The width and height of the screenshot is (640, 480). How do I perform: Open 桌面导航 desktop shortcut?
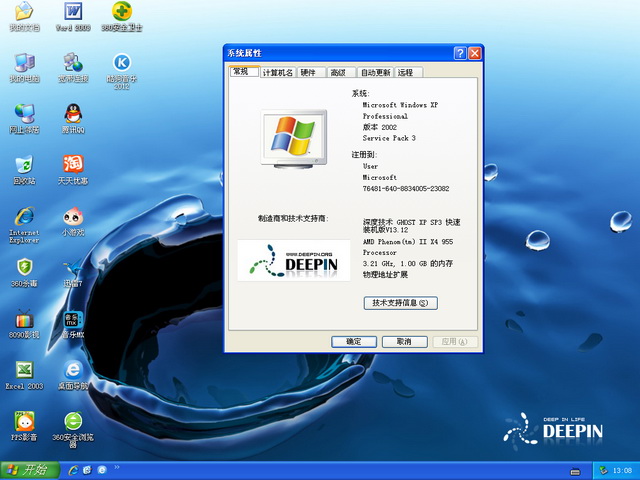(73, 375)
